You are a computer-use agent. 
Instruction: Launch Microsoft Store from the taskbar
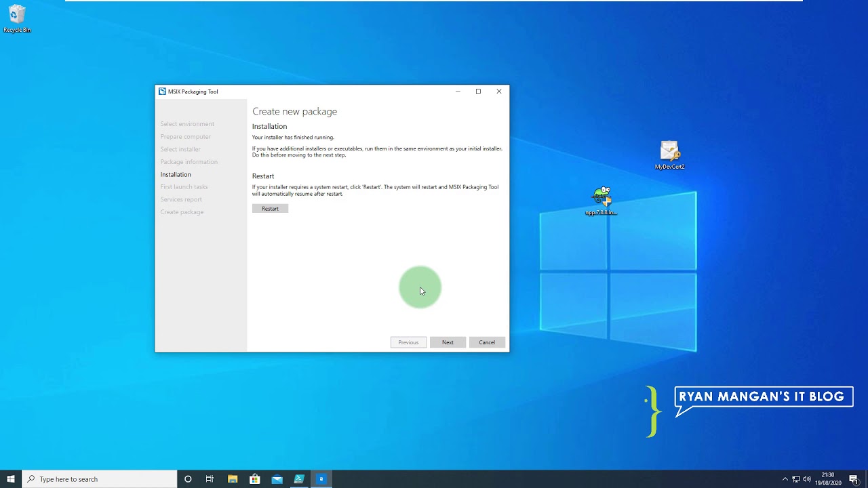(x=255, y=479)
